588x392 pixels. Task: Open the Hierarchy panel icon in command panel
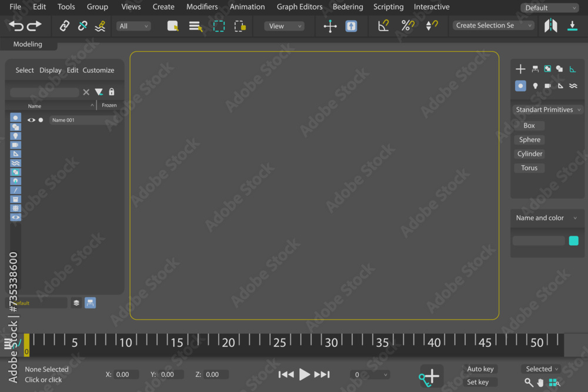(x=535, y=69)
